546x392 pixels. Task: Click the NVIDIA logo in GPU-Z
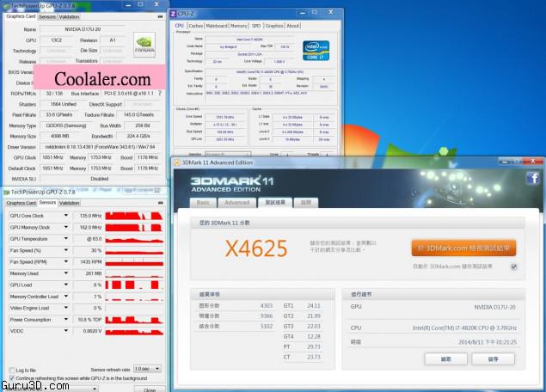tap(145, 44)
